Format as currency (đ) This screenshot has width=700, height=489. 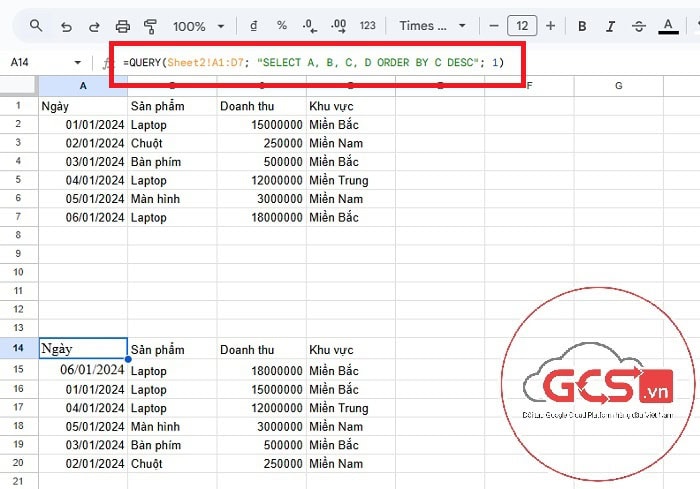click(x=253, y=26)
